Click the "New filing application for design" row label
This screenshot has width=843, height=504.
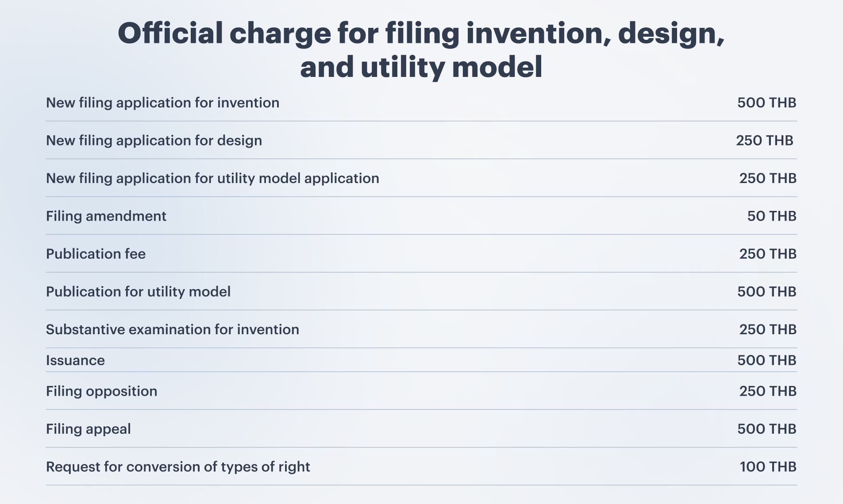click(154, 141)
